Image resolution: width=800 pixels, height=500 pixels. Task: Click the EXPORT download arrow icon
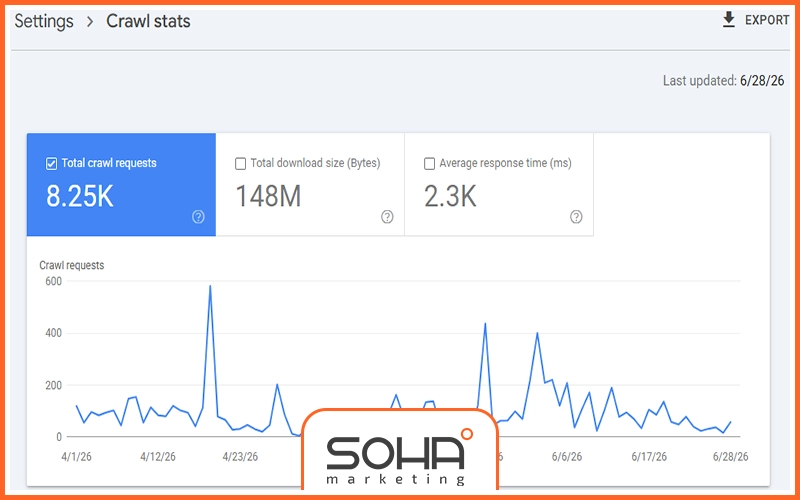(x=729, y=20)
